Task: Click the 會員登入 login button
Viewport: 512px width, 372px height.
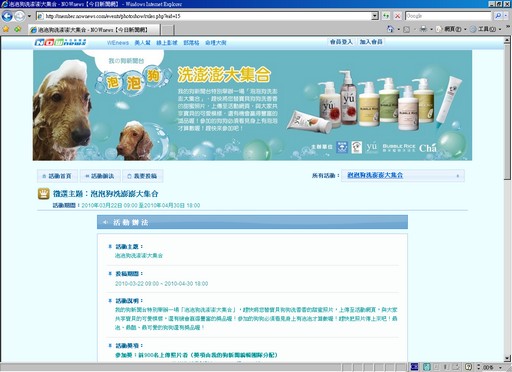Action: point(341,42)
